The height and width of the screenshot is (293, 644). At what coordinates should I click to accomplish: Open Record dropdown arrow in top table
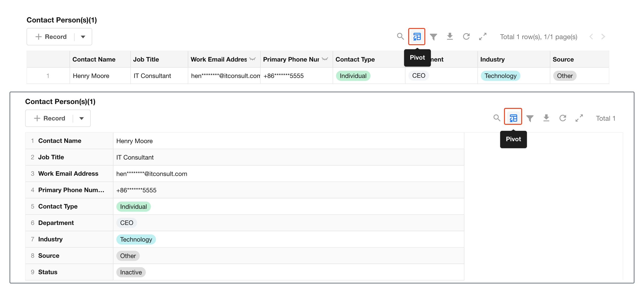tap(83, 37)
